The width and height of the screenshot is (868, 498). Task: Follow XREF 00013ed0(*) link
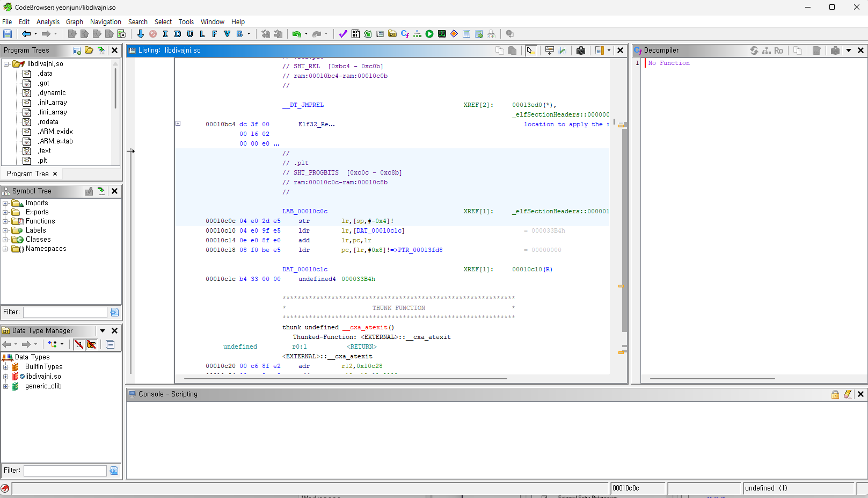pos(534,105)
